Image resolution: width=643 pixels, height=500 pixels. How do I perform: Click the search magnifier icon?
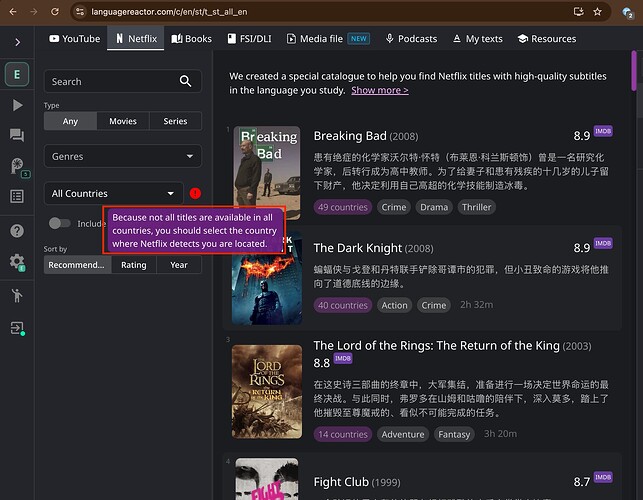(x=185, y=81)
